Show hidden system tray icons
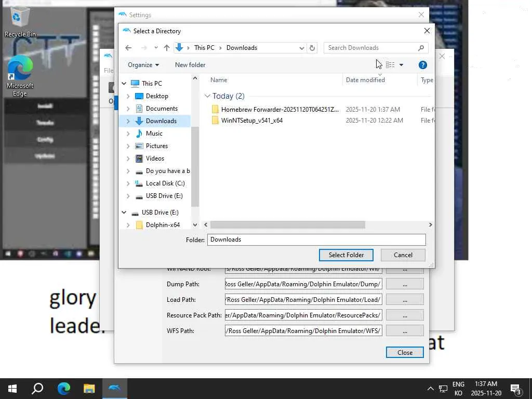Viewport: 532px width, 399px height. [x=430, y=389]
